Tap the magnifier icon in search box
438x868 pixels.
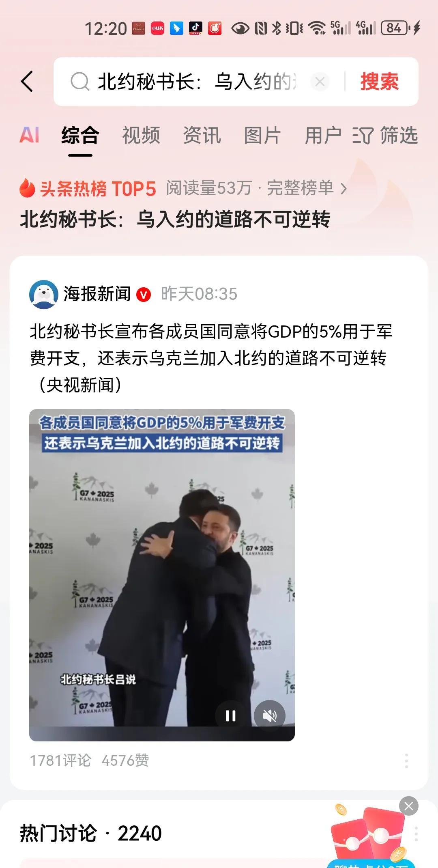[x=79, y=82]
